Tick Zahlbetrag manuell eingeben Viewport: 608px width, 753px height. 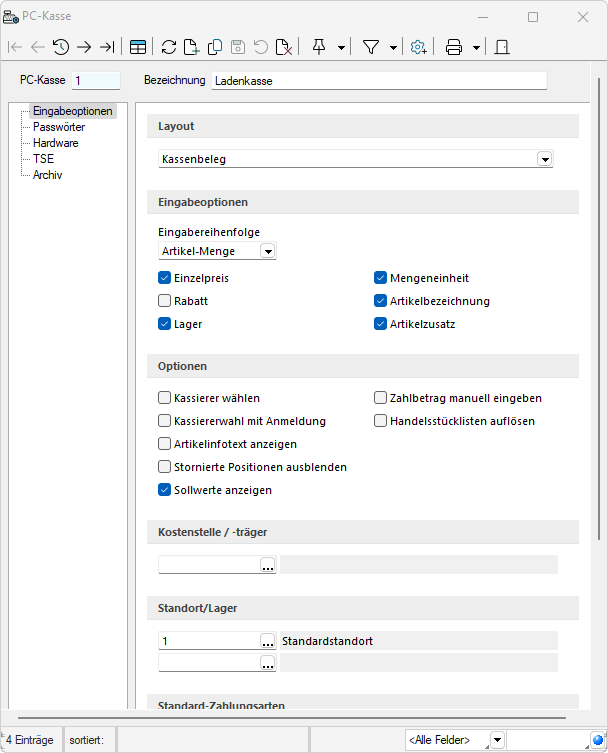(x=381, y=398)
